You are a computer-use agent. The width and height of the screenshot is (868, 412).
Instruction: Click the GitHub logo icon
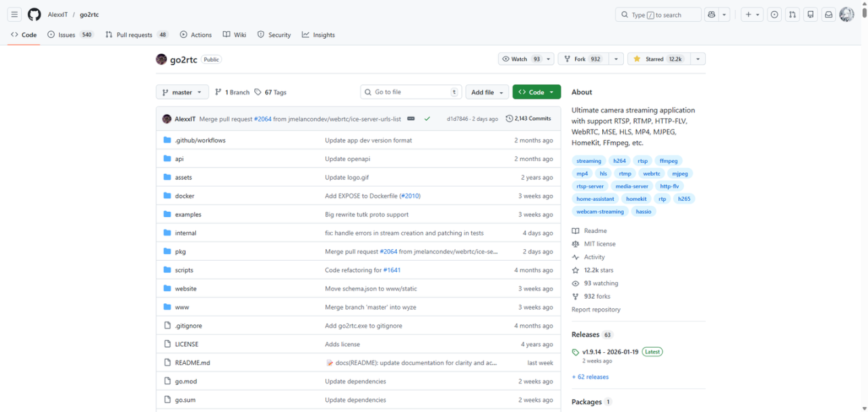pos(34,15)
